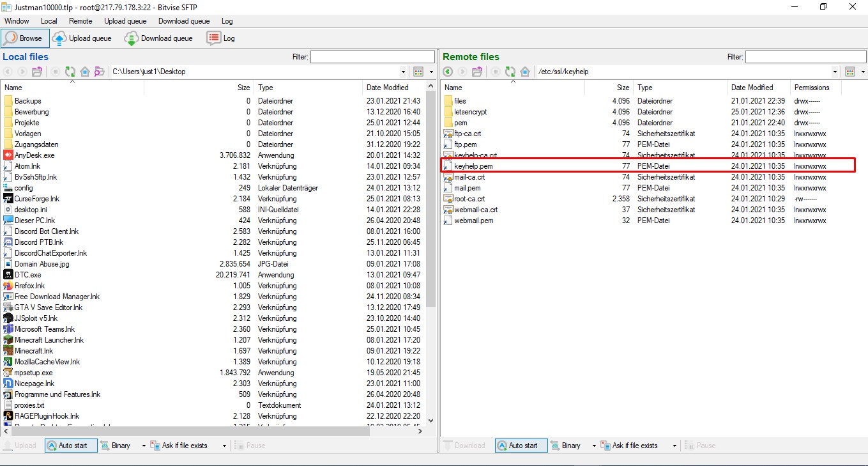Open the Remote menu
The height and width of the screenshot is (466, 868).
[x=80, y=21]
